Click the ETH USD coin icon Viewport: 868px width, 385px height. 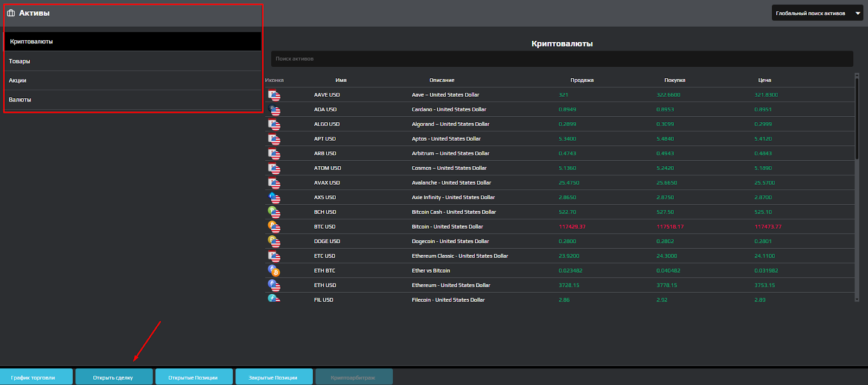(x=274, y=286)
